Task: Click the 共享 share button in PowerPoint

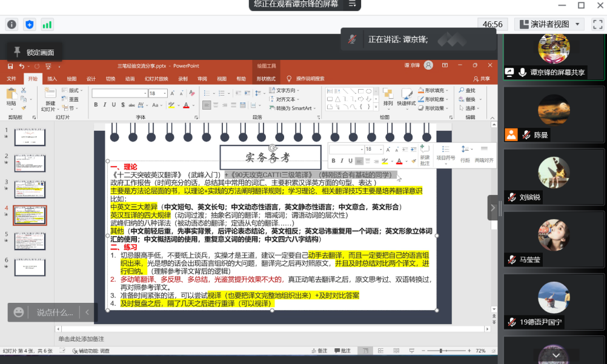Action: (x=482, y=79)
